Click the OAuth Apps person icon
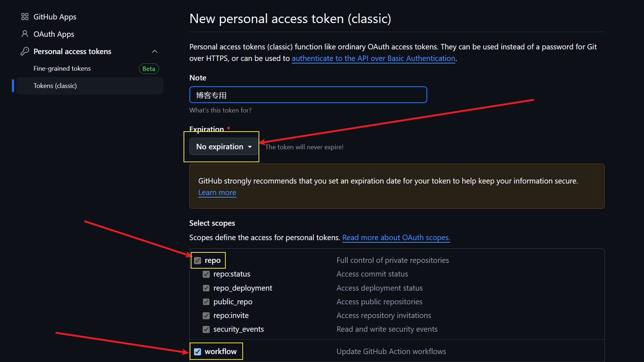Image resolution: width=644 pixels, height=362 pixels. tap(25, 34)
